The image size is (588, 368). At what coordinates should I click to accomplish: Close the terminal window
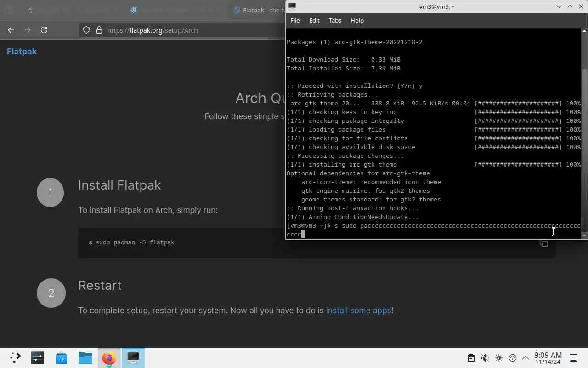(581, 6)
